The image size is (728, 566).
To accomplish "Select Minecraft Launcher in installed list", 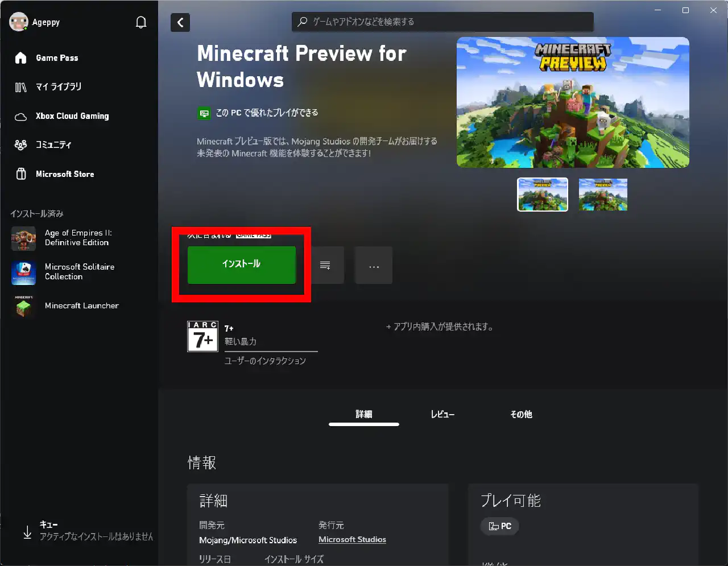I will coord(79,306).
